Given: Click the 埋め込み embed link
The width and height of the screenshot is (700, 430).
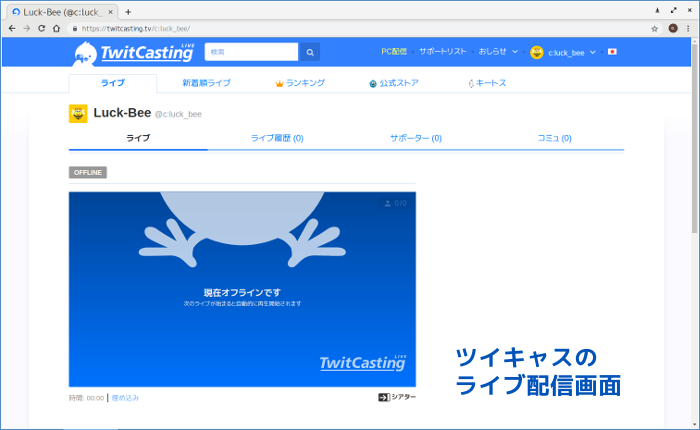Looking at the screenshot, I should click(125, 398).
